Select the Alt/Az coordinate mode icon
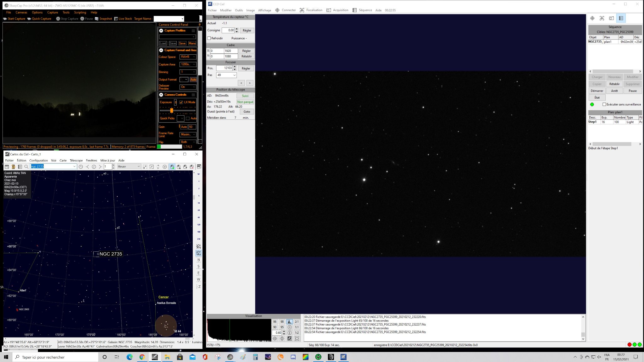The image size is (644, 362). (x=198, y=253)
